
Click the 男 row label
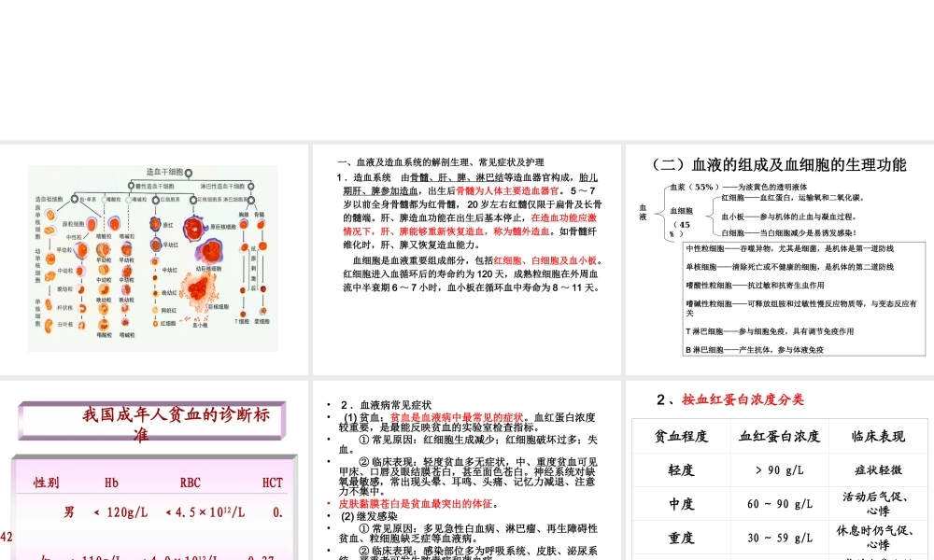[x=69, y=511]
